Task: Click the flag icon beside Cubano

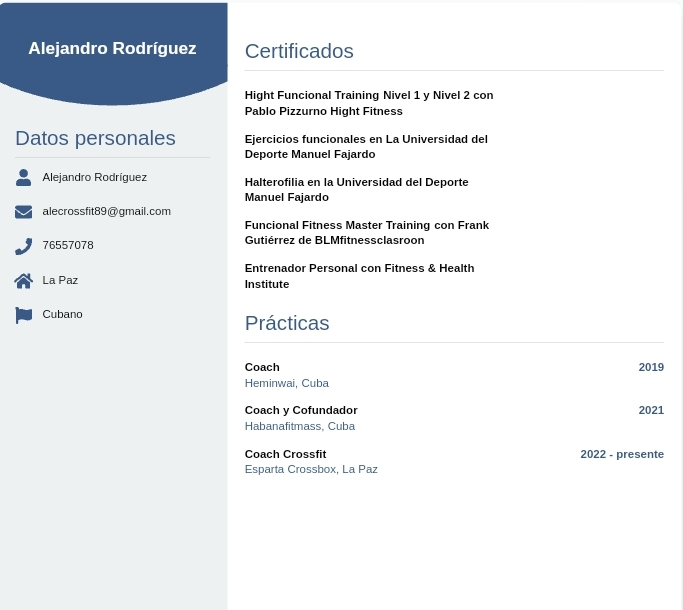Action: (x=24, y=315)
